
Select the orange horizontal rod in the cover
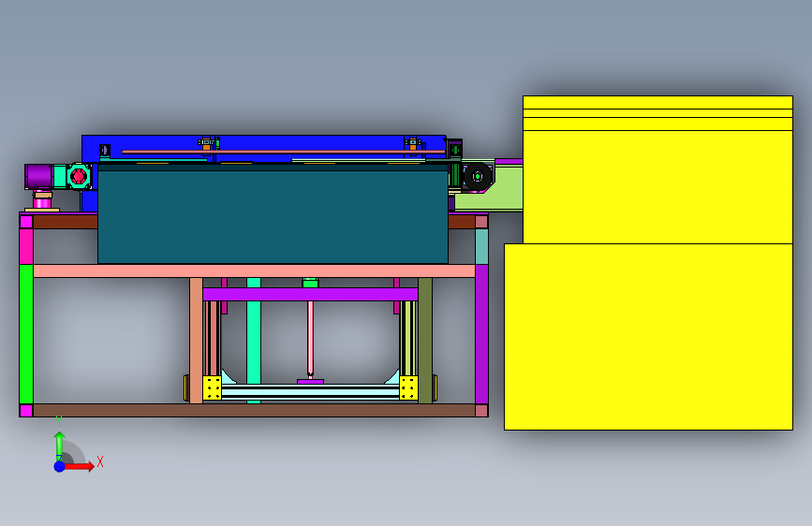click(283, 152)
